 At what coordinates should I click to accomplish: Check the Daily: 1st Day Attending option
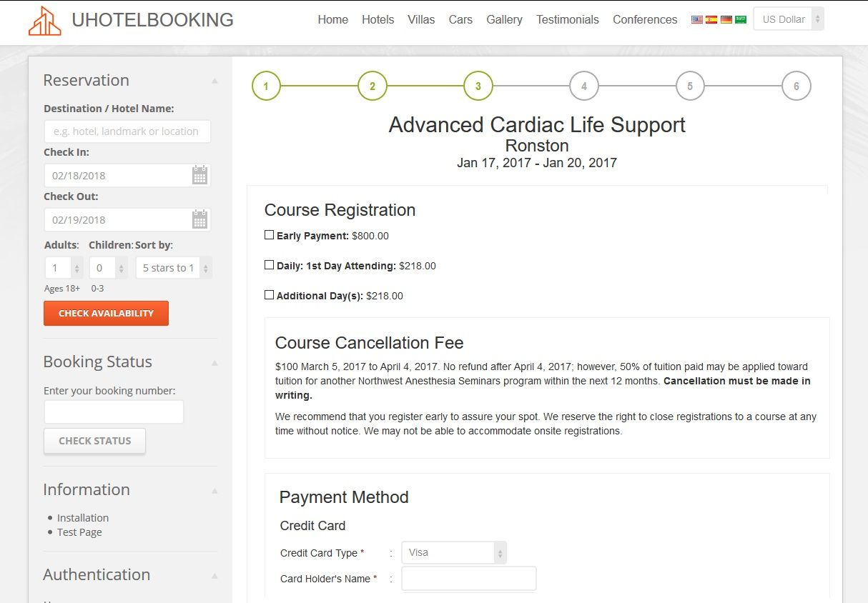click(x=270, y=265)
